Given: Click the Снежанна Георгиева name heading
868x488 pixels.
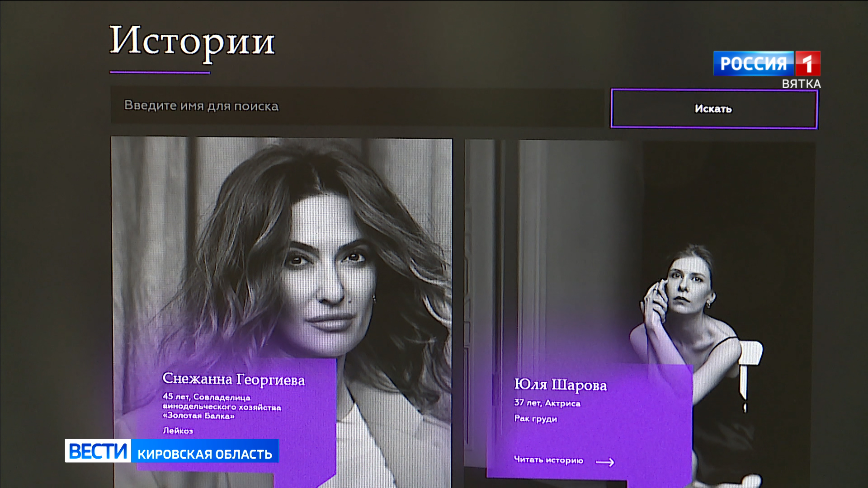Looking at the screenshot, I should pos(234,379).
